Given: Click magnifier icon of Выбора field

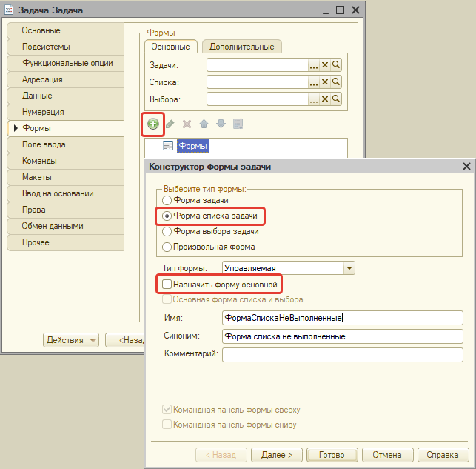Looking at the screenshot, I should click(x=336, y=99).
